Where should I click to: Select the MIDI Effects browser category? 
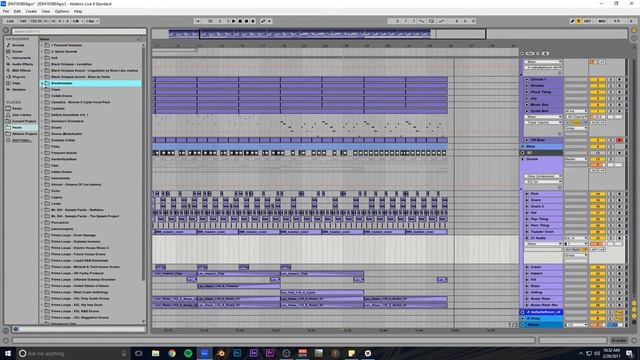[x=21, y=71]
